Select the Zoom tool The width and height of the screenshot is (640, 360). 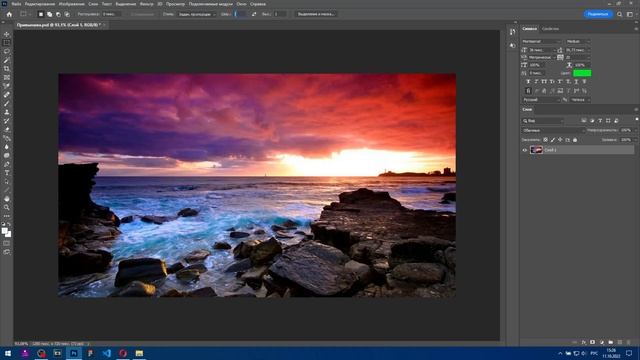pyautogui.click(x=7, y=207)
